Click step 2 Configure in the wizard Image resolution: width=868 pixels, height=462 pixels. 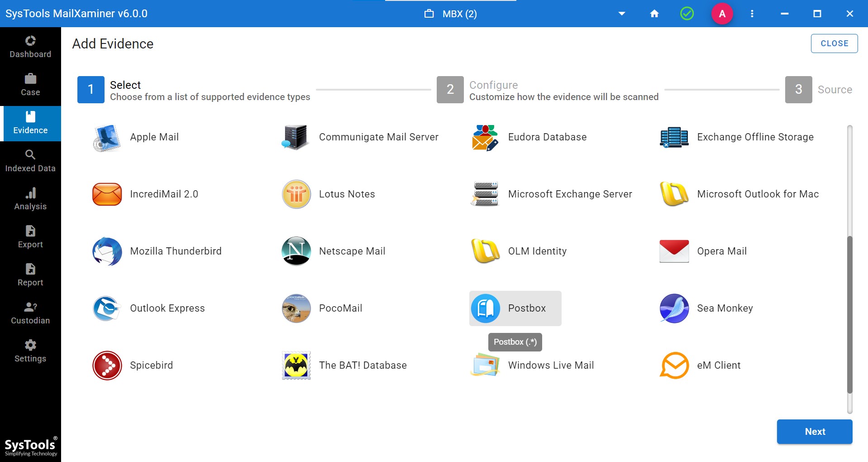click(x=548, y=90)
